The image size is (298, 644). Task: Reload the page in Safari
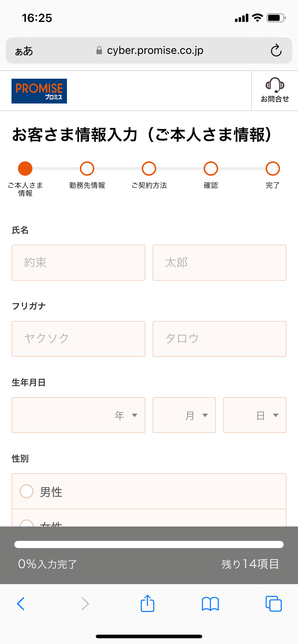(x=276, y=51)
